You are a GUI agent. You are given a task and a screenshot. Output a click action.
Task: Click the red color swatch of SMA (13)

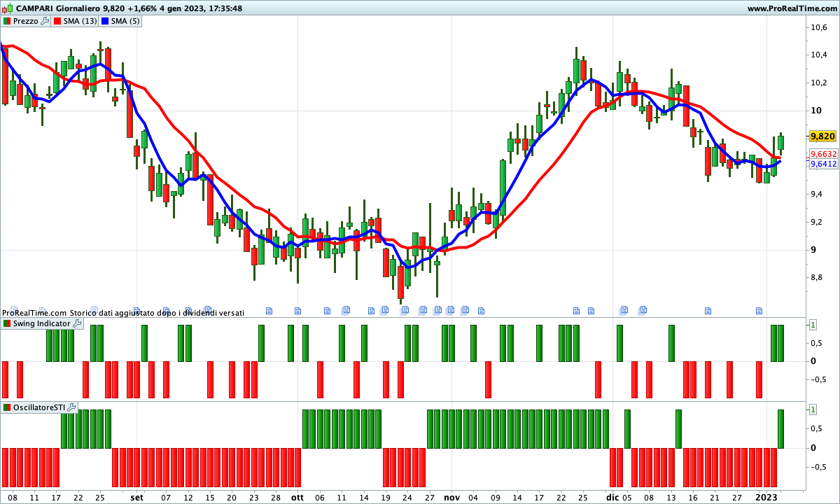click(57, 21)
